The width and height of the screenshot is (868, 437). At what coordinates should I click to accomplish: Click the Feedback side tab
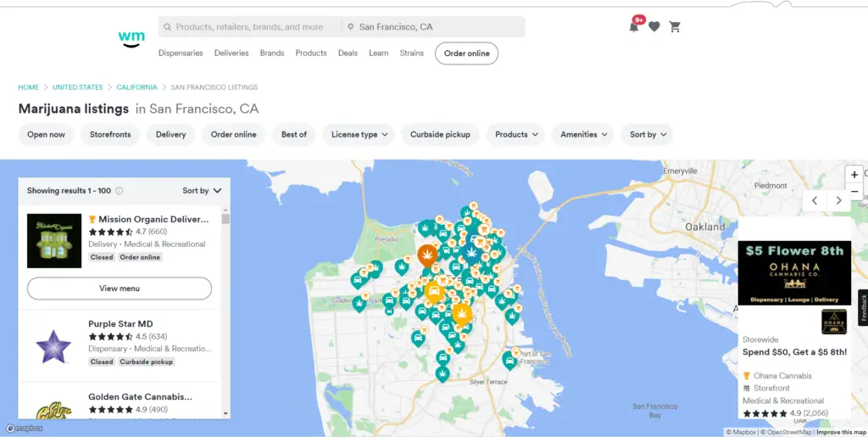point(863,307)
